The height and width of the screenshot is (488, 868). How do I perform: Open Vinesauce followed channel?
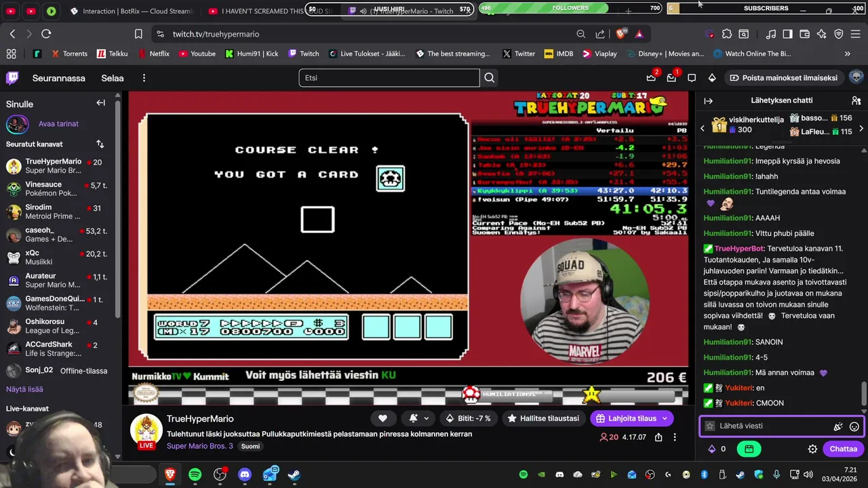tap(57, 188)
